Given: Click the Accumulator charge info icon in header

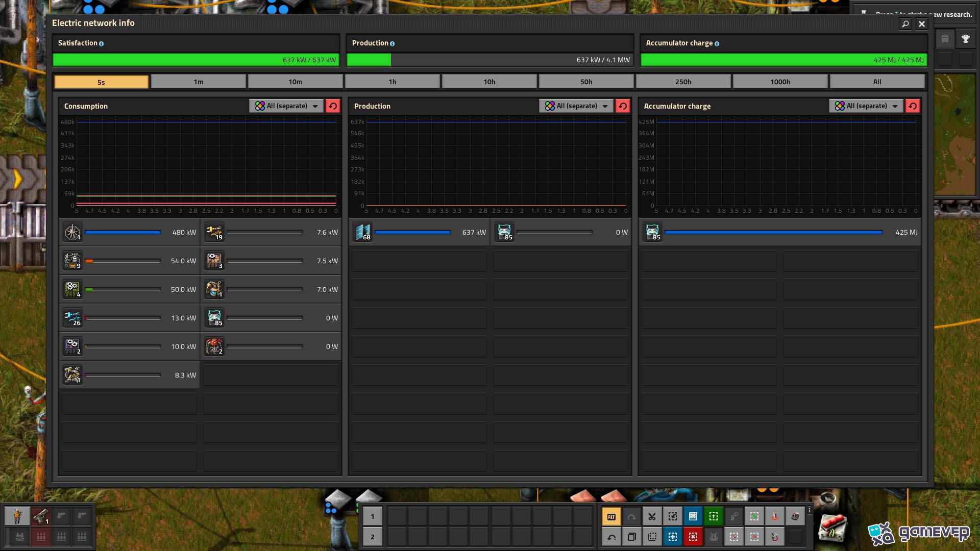Looking at the screenshot, I should (x=717, y=44).
